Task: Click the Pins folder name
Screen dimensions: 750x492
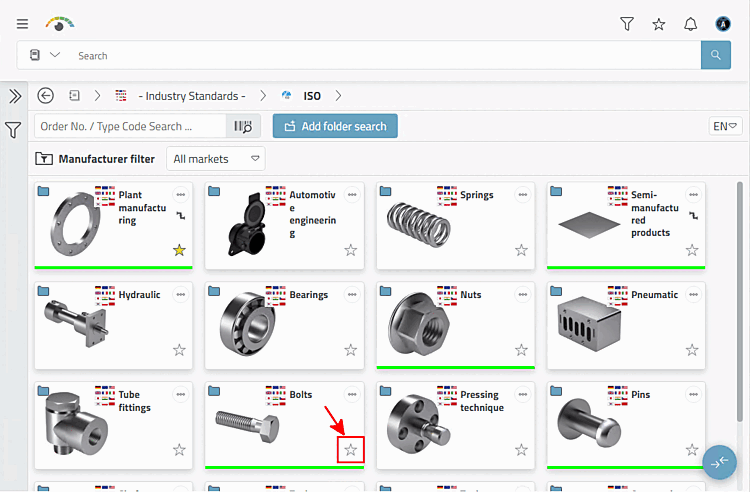Action: point(640,394)
